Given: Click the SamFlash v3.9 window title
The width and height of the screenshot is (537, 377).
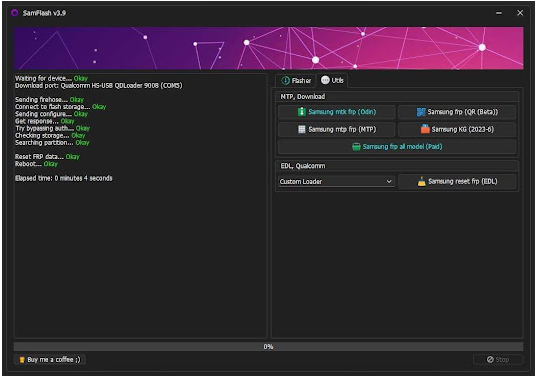Looking at the screenshot, I should tap(44, 13).
